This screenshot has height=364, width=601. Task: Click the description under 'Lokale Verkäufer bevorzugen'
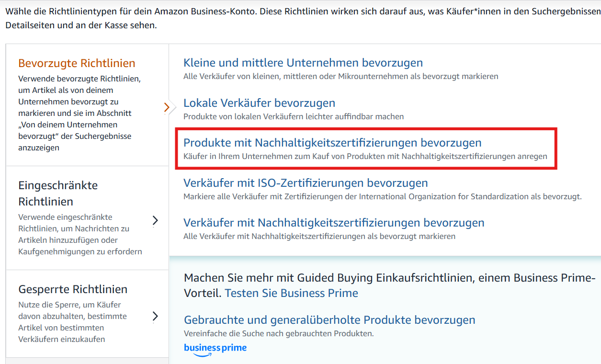[294, 116]
